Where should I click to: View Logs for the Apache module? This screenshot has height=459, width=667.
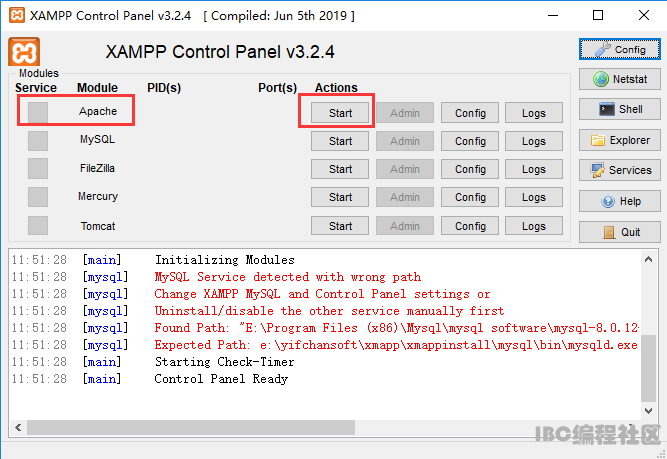click(533, 113)
